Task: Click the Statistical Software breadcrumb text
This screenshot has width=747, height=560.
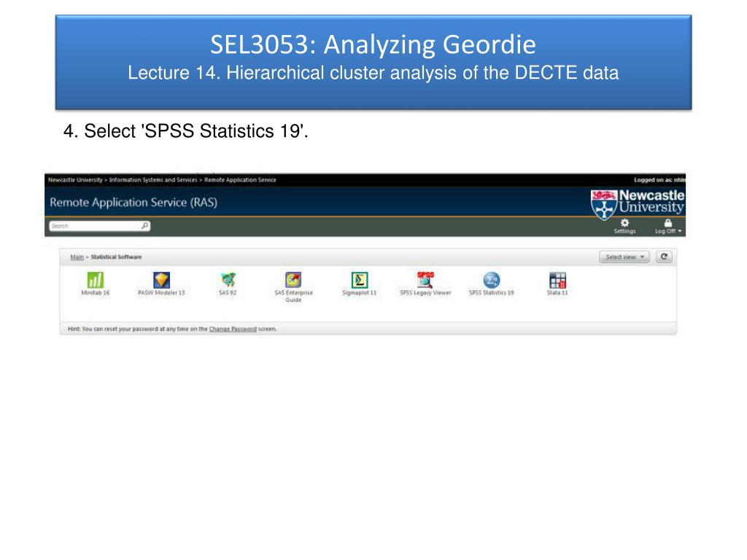Action: point(116,257)
